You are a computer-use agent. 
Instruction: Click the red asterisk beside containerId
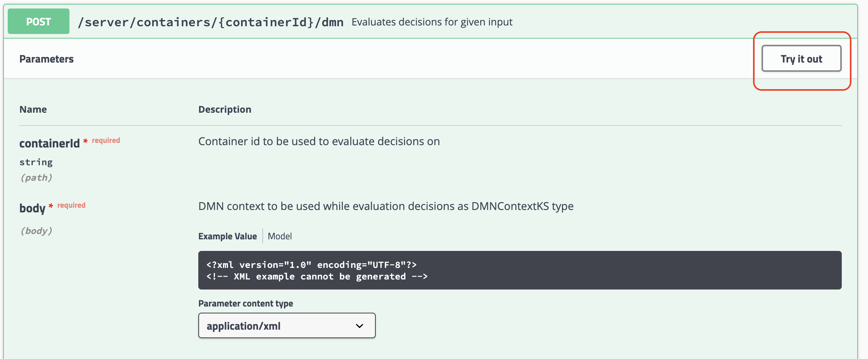pyautogui.click(x=85, y=141)
